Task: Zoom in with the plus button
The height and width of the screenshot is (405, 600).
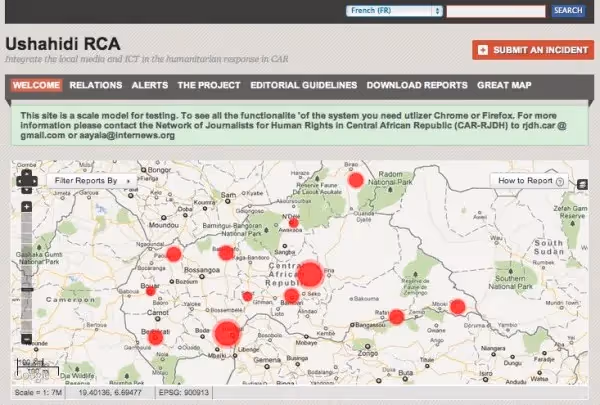Action: point(26,207)
